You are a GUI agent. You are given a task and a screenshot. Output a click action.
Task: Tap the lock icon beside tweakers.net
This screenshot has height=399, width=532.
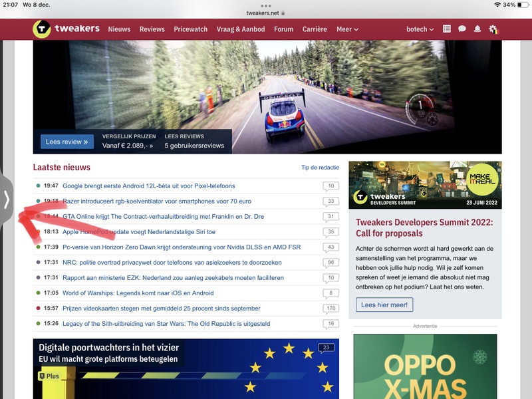283,13
